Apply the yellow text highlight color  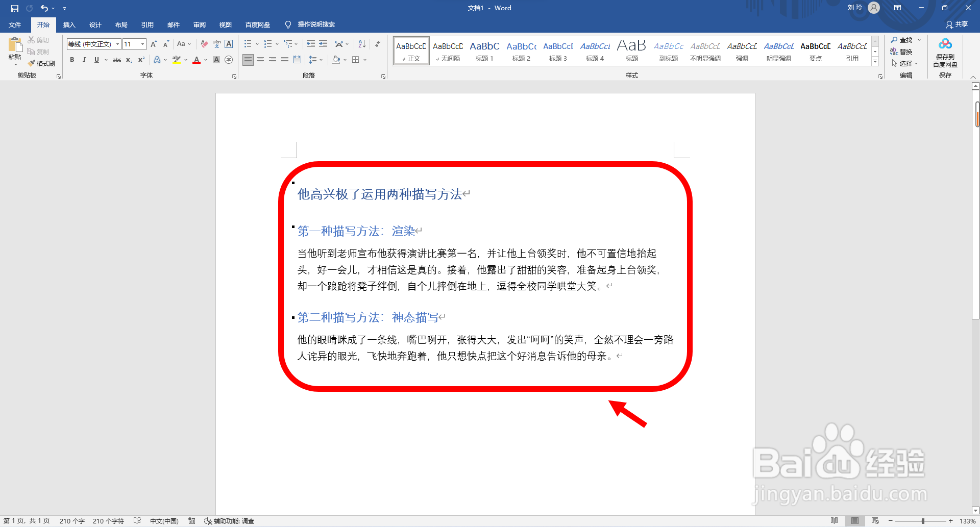coord(177,60)
